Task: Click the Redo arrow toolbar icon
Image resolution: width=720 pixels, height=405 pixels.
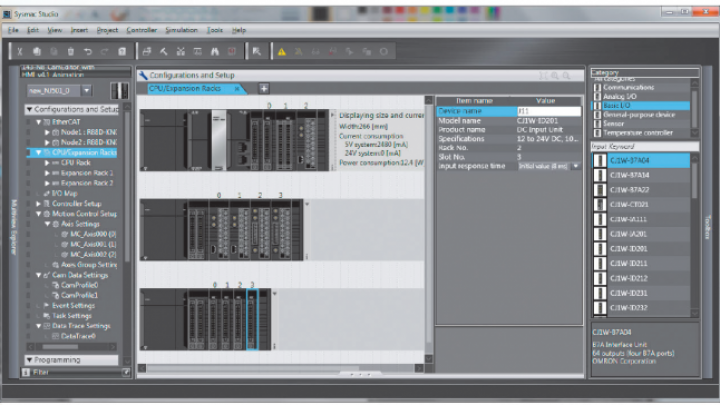Action: click(105, 51)
